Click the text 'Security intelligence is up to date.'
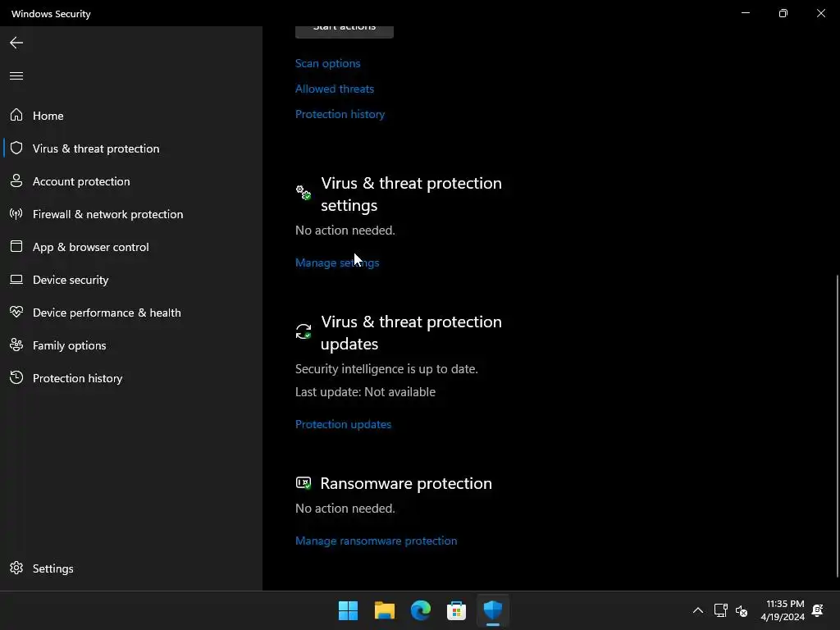The height and width of the screenshot is (630, 840). coord(387,368)
